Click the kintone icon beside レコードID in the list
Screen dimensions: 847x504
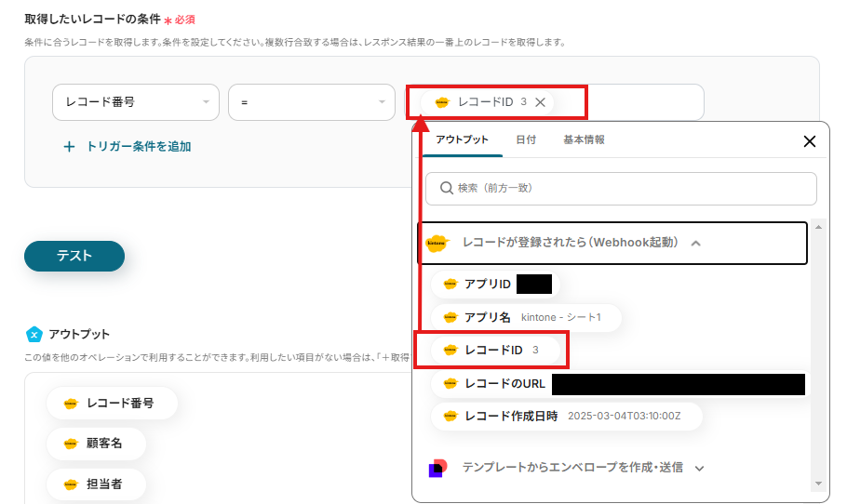(450, 351)
